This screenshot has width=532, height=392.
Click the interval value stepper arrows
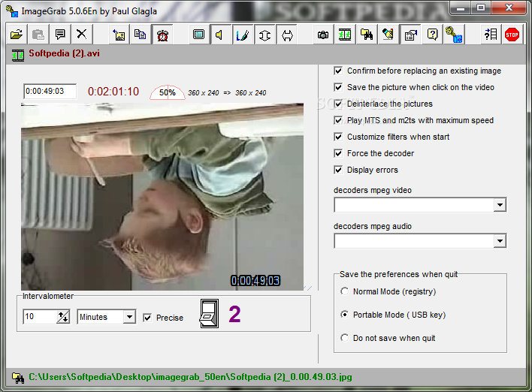63,317
